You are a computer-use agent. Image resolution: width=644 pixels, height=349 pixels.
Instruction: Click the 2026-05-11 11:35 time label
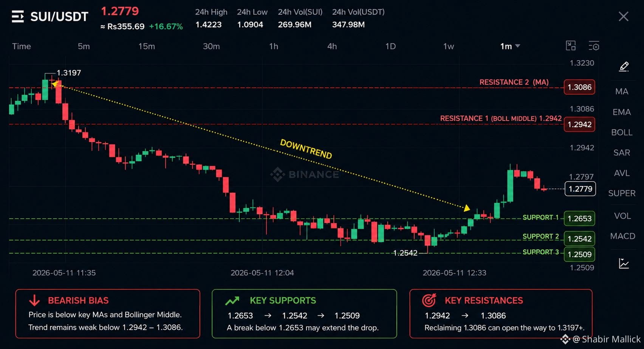64,273
